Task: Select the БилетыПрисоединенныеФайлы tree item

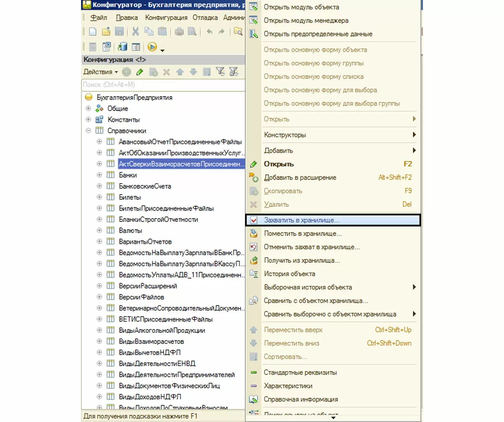Action: pos(166,208)
